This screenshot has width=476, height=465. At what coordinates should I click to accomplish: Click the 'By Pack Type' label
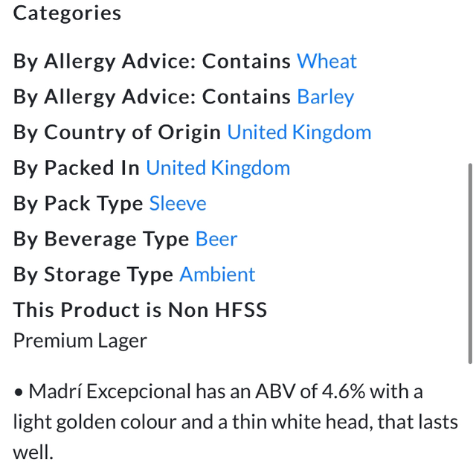point(78,204)
